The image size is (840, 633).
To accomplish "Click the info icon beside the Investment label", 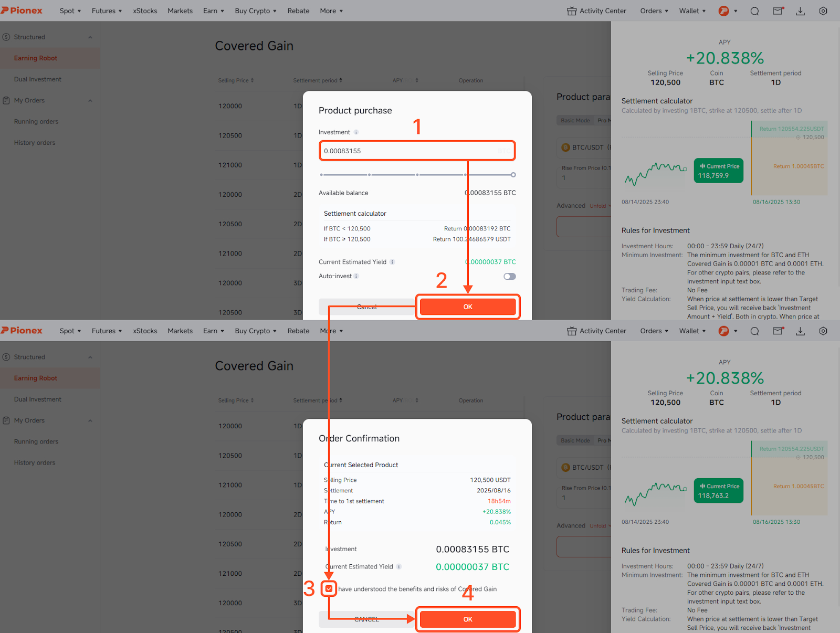I will click(356, 132).
